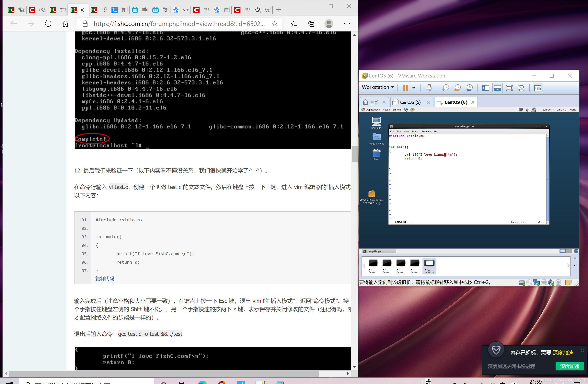Open terminal View menu
Viewport: 588px width, 384px height.
point(406,132)
